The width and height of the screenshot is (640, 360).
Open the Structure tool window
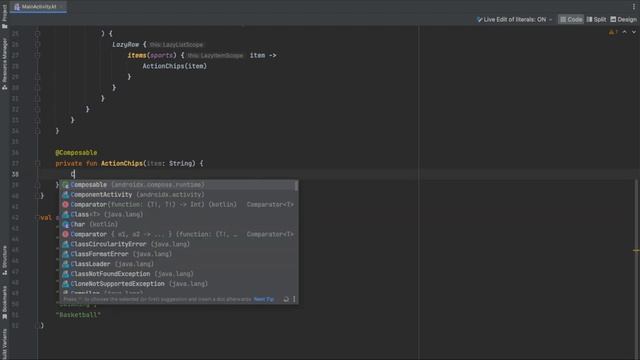coord(4,260)
